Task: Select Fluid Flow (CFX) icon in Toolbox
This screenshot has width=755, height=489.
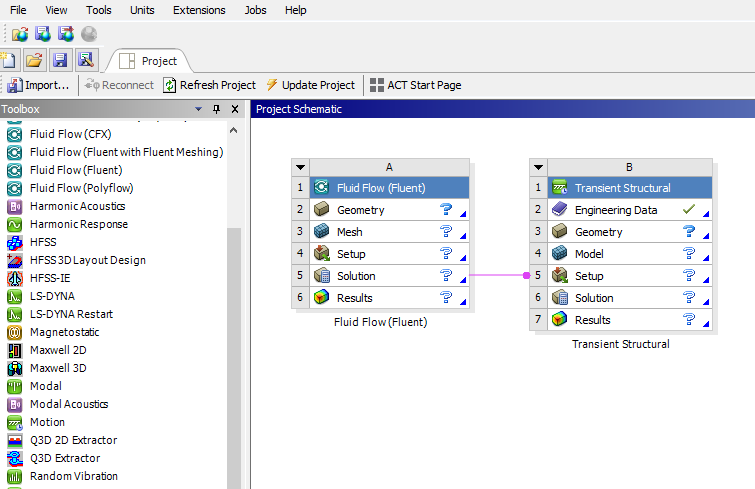Action: coord(14,134)
